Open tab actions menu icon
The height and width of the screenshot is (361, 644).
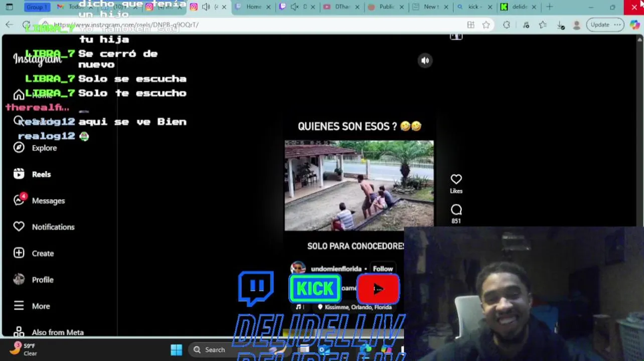pyautogui.click(x=10, y=7)
